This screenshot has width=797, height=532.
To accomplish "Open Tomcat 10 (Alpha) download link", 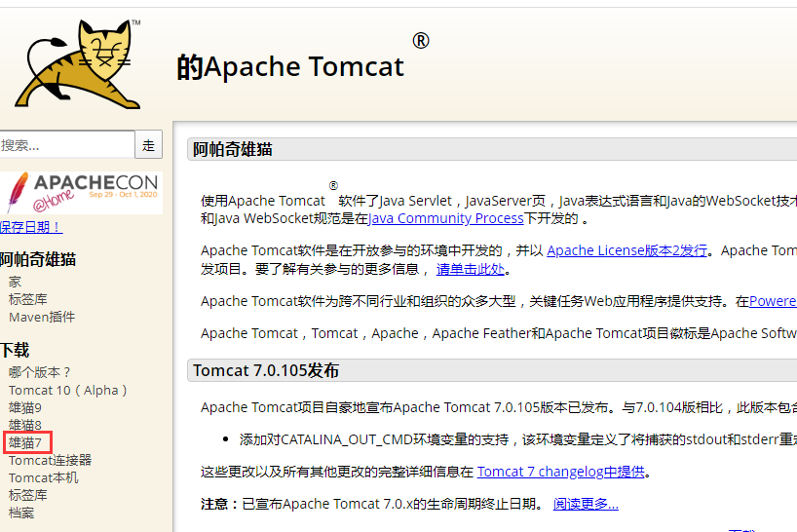I will 68,391.
